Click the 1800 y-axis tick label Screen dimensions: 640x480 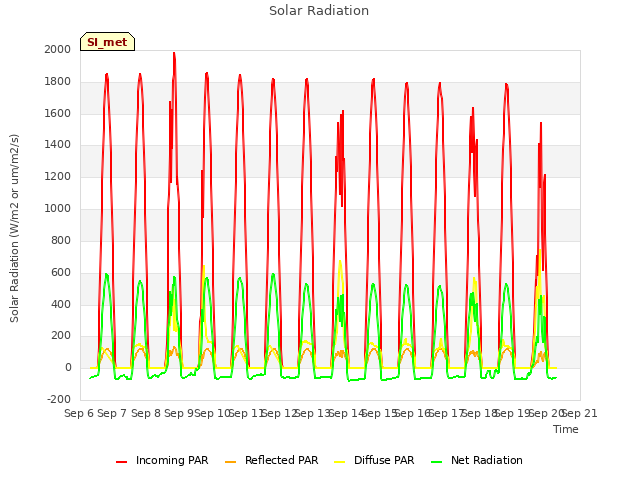pyautogui.click(x=58, y=82)
